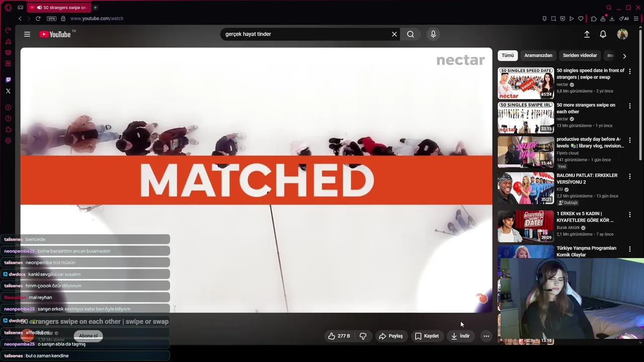This screenshot has width=644, height=362.
Task: Open options menu for 'productive study day' video
Action: [629, 140]
